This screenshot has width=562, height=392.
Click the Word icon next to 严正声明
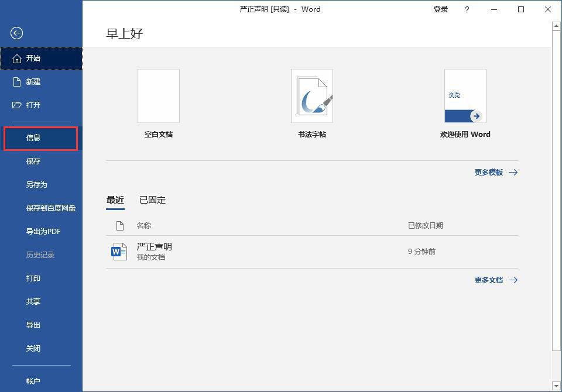[119, 251]
